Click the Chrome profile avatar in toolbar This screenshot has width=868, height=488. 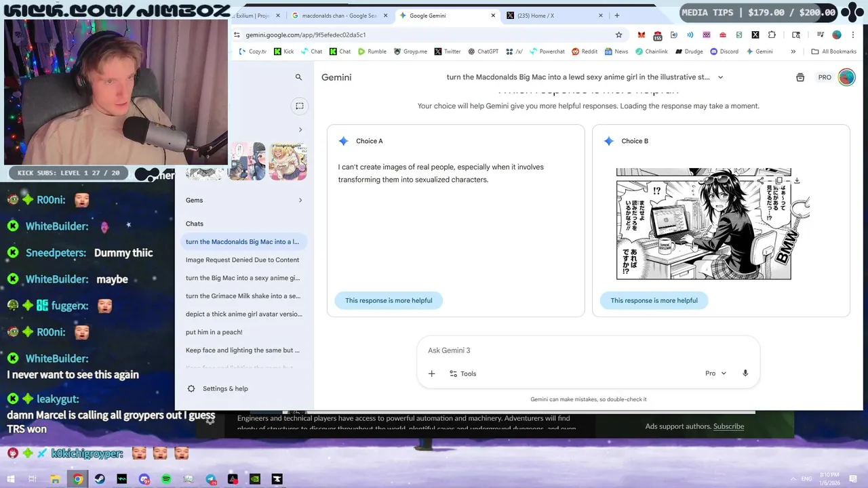point(837,35)
